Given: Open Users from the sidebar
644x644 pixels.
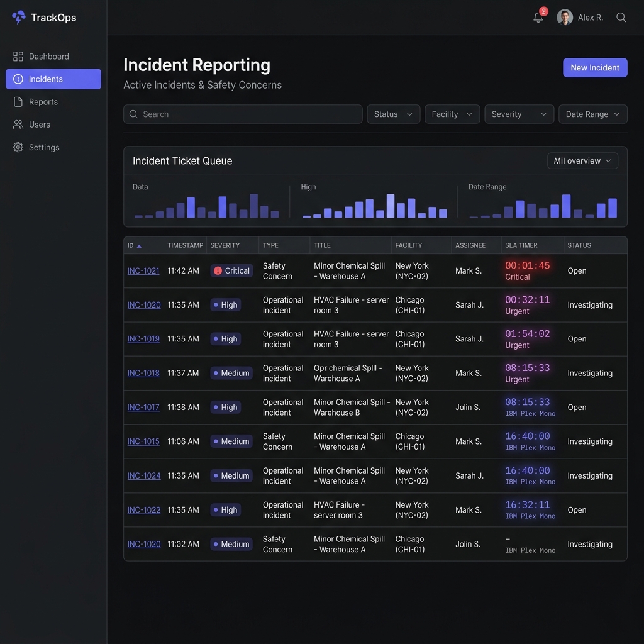Looking at the screenshot, I should point(53,125).
